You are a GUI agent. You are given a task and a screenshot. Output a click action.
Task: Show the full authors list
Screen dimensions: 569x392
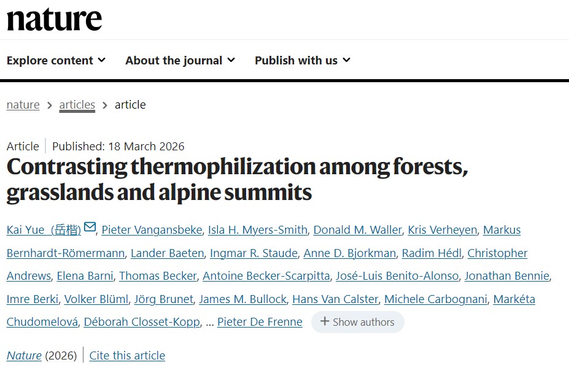[357, 322]
